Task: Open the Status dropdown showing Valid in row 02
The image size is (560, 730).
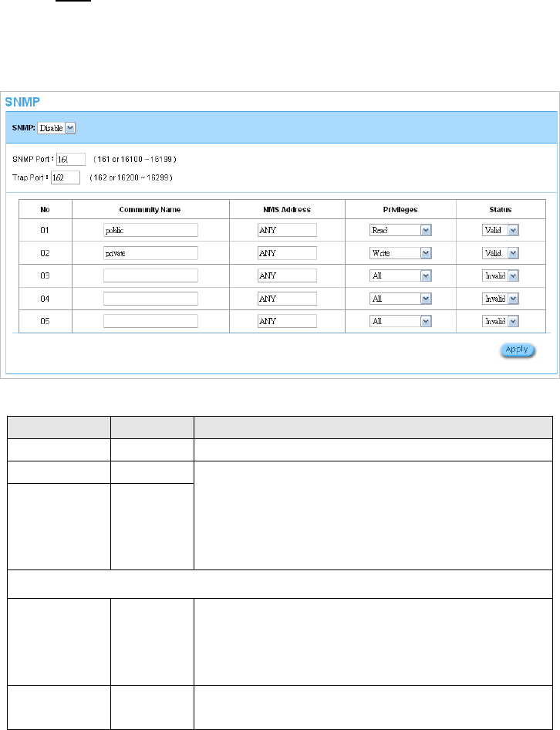Action: [x=501, y=253]
